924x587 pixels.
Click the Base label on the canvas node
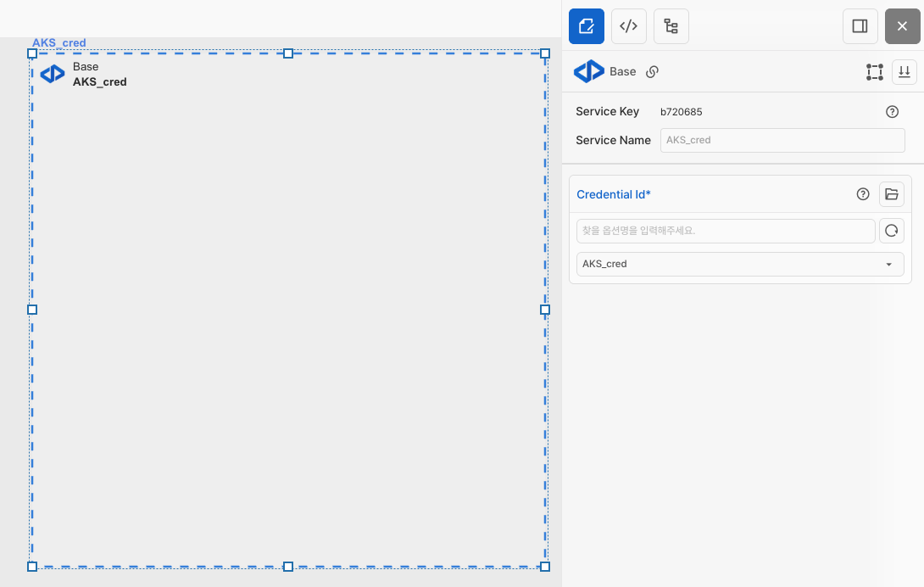tap(86, 67)
